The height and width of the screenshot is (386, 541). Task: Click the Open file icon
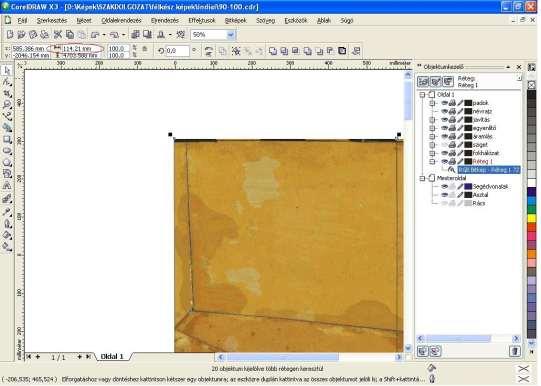click(21, 34)
